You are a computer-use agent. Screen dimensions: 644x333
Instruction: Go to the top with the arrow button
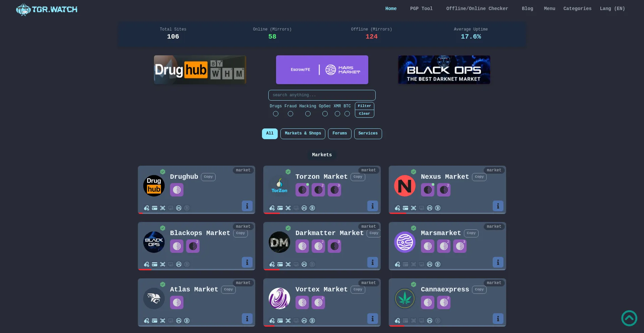[x=629, y=318]
